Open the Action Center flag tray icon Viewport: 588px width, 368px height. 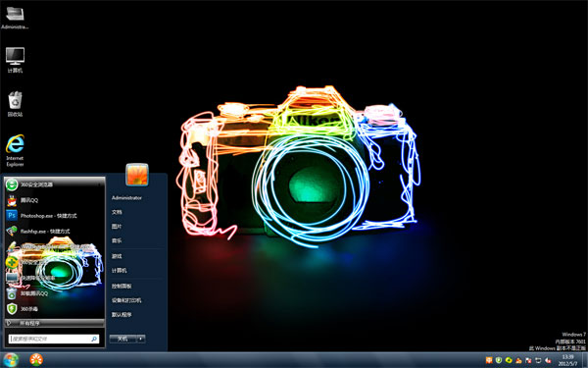point(528,360)
